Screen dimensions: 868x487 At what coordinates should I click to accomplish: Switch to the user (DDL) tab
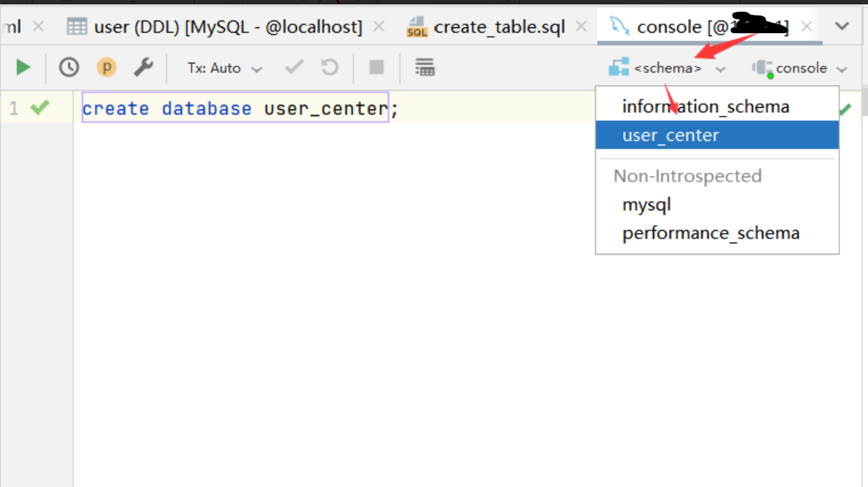[227, 27]
